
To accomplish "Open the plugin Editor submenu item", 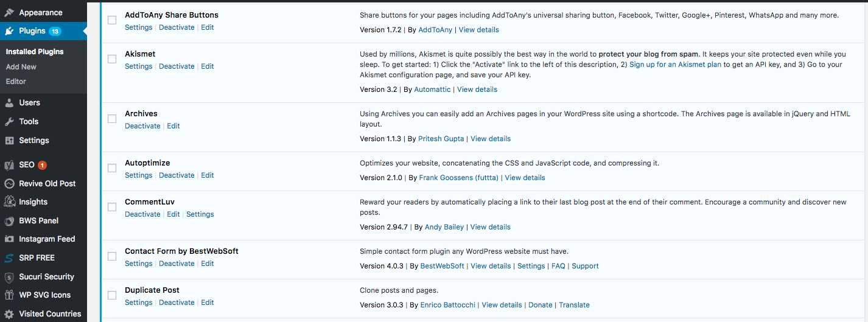I will (x=16, y=82).
